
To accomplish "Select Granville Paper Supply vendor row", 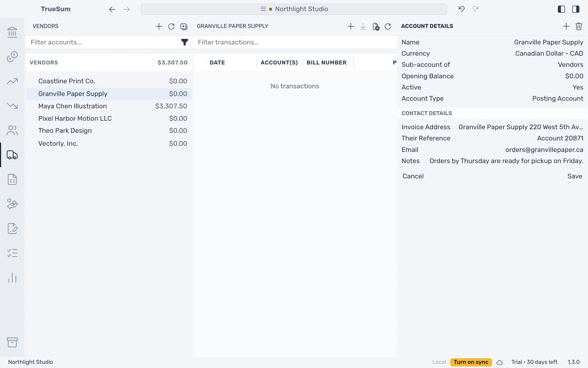I will click(x=108, y=94).
